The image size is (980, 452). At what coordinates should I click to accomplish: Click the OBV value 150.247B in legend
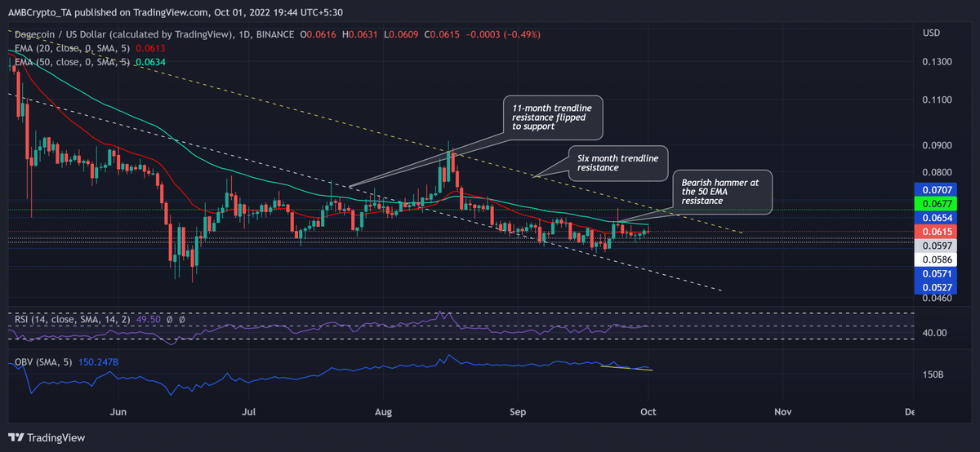[100, 361]
